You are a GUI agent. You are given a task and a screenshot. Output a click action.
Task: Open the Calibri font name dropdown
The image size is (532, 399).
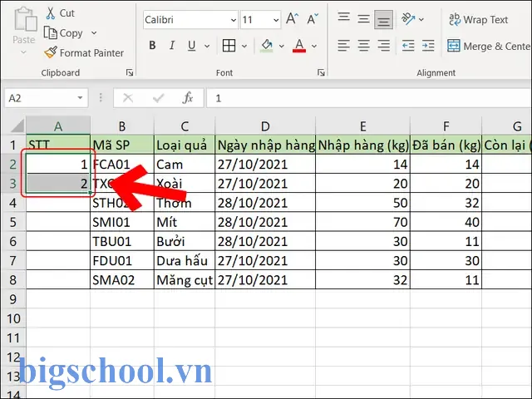233,20
